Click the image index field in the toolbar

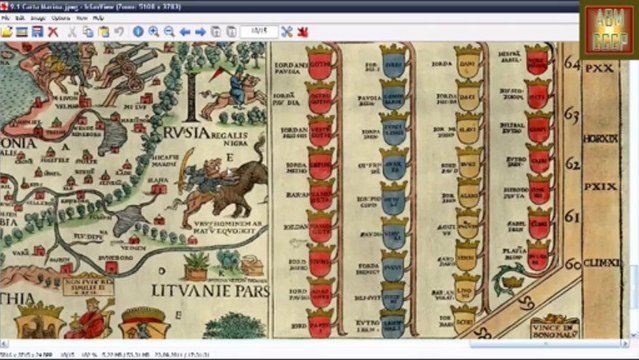point(259,31)
